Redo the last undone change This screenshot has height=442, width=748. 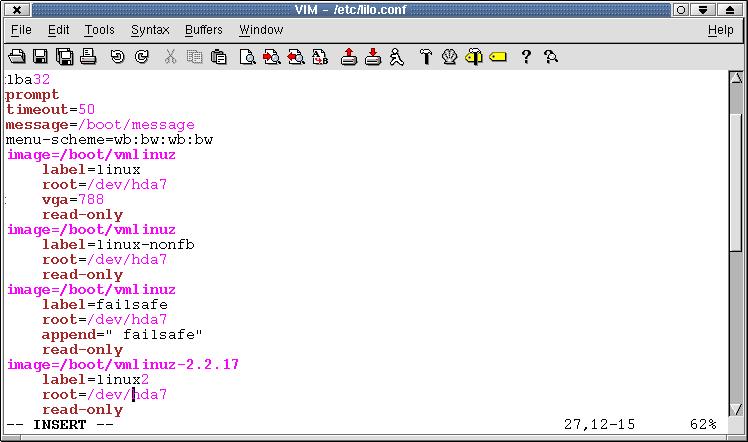(x=141, y=56)
